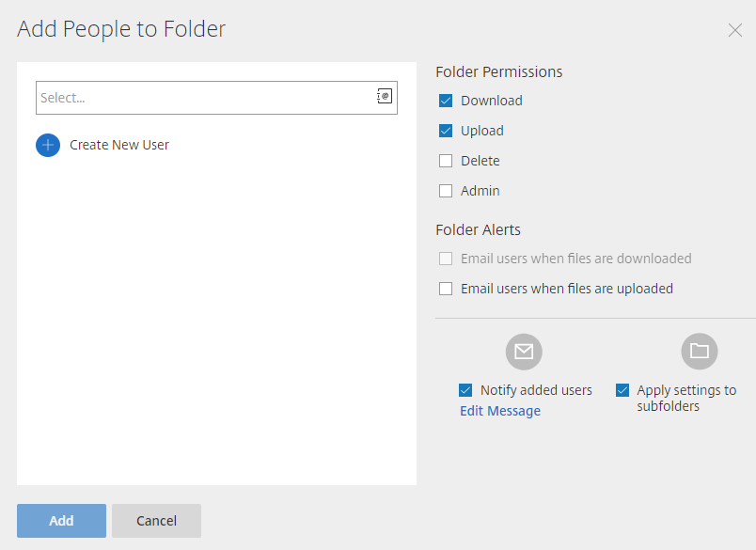This screenshot has height=550, width=756.
Task: Click the Folder Alerts heading
Action: click(479, 229)
